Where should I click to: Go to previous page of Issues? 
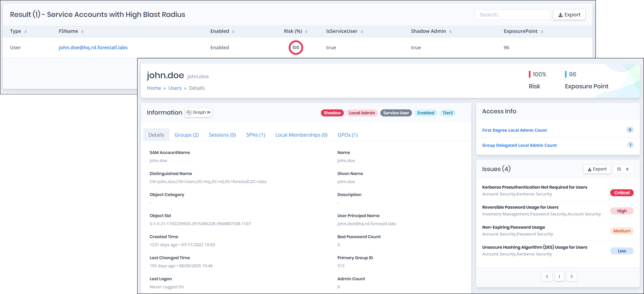pyautogui.click(x=547, y=277)
